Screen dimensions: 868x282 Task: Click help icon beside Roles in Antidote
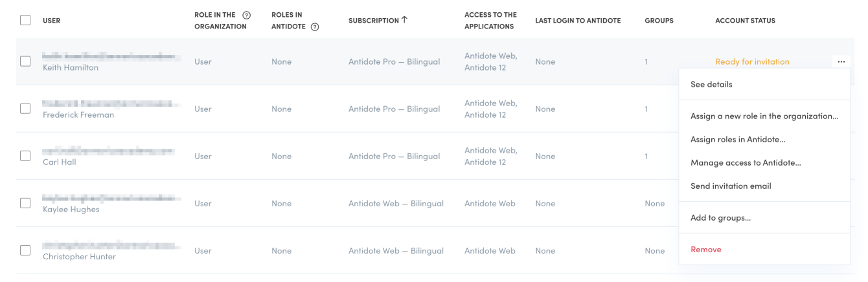point(315,27)
